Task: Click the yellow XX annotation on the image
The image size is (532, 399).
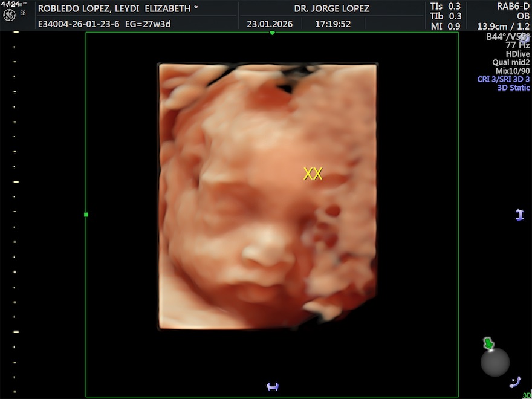Action: [x=313, y=174]
